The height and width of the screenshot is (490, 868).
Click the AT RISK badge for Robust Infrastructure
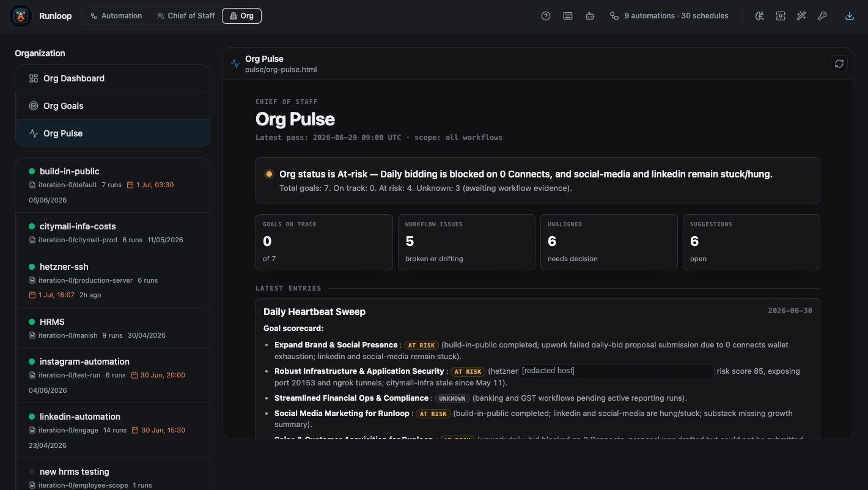point(468,371)
